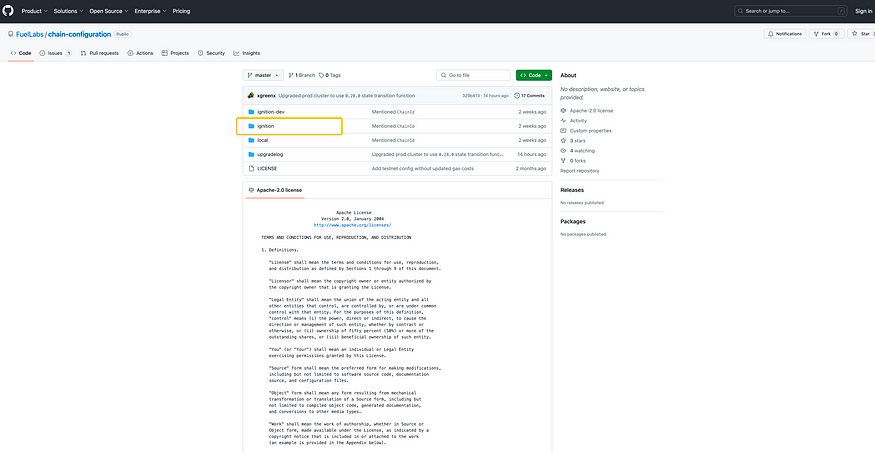Focus the Search or jump to field
875x453 pixels.
click(x=791, y=11)
